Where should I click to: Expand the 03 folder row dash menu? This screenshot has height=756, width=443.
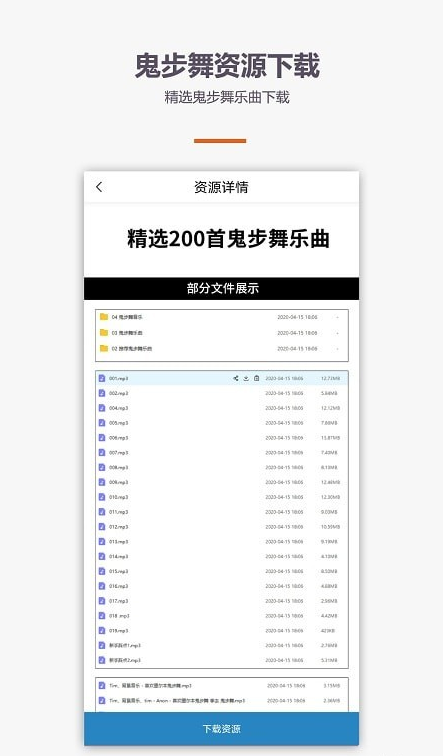click(x=337, y=333)
